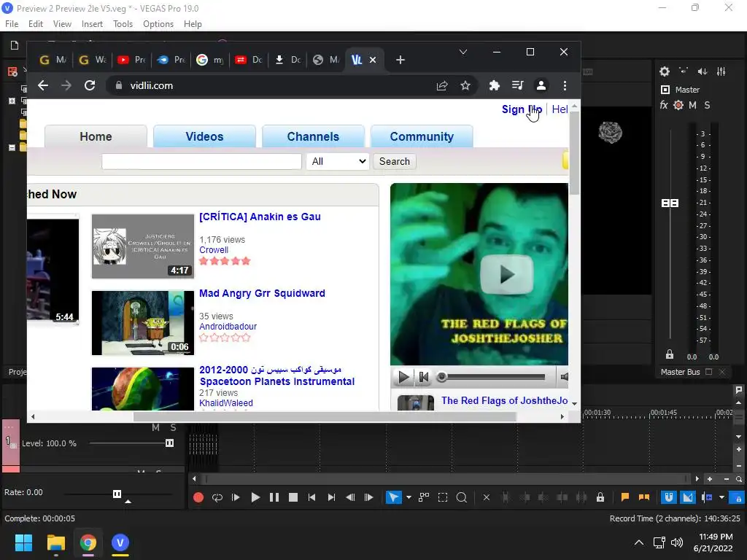The width and height of the screenshot is (747, 560).
Task: Click the VidLii Search button
Action: coord(395,161)
